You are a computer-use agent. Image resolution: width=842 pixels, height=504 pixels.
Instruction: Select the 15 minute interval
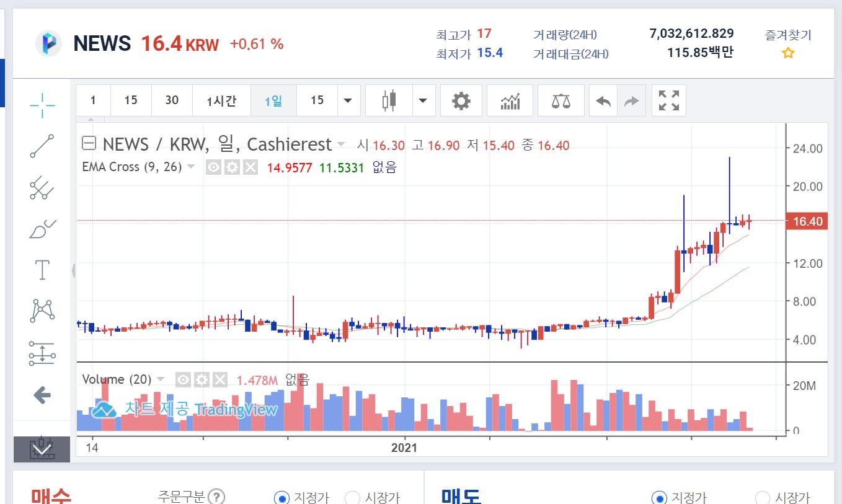pos(131,100)
